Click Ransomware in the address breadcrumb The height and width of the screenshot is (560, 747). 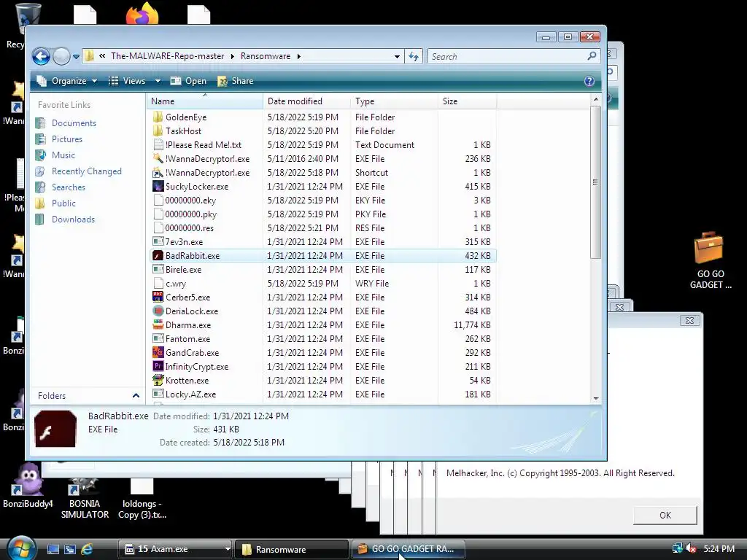(266, 56)
